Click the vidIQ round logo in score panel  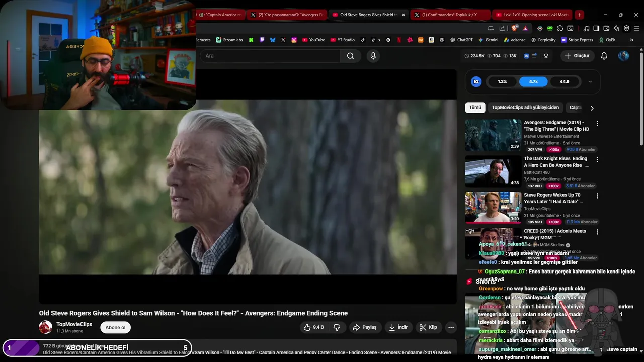coord(476,81)
